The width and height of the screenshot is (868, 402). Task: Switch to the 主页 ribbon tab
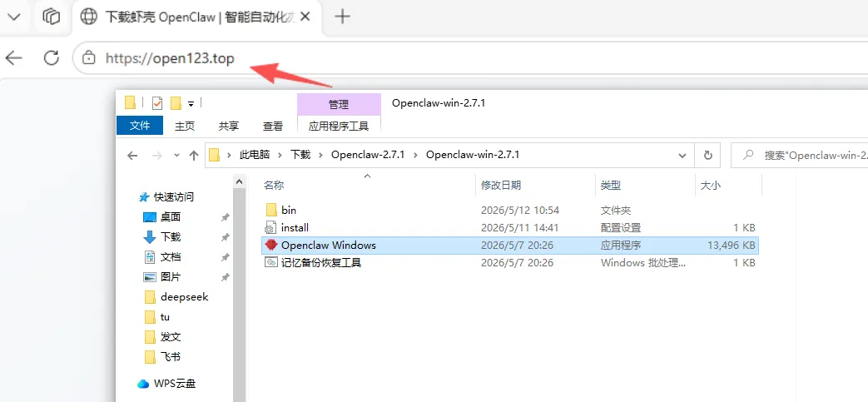185,127
